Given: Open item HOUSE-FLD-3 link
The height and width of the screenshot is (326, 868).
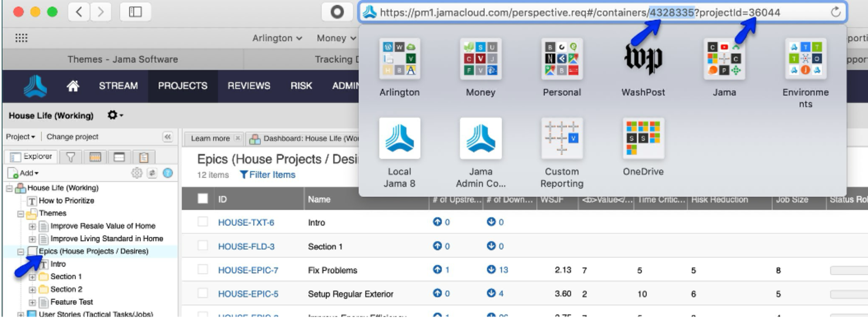Looking at the screenshot, I should pyautogui.click(x=246, y=246).
